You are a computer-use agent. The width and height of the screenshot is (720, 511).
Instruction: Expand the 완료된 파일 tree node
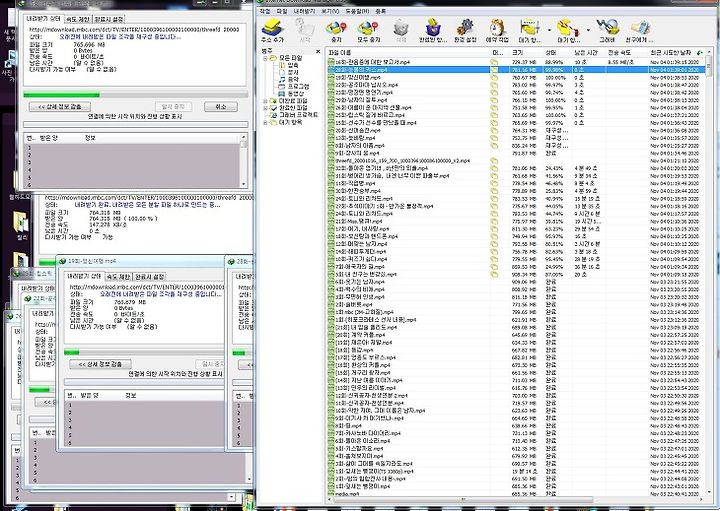[265, 107]
